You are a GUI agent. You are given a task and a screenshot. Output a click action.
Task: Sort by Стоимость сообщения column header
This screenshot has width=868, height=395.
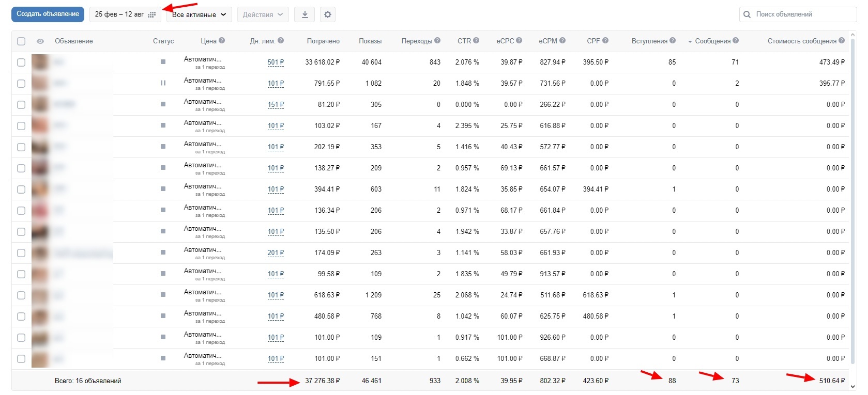pos(802,41)
